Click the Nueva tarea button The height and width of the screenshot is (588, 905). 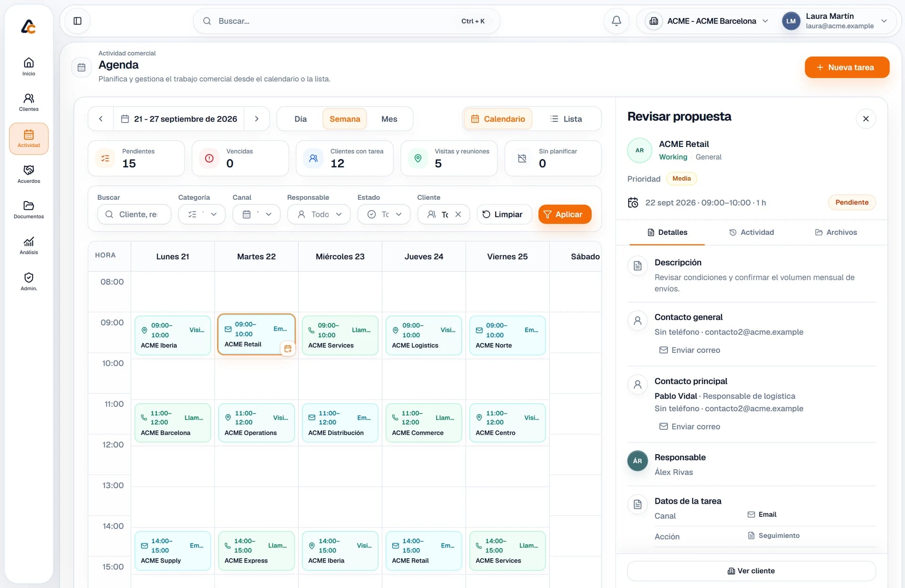click(x=847, y=67)
